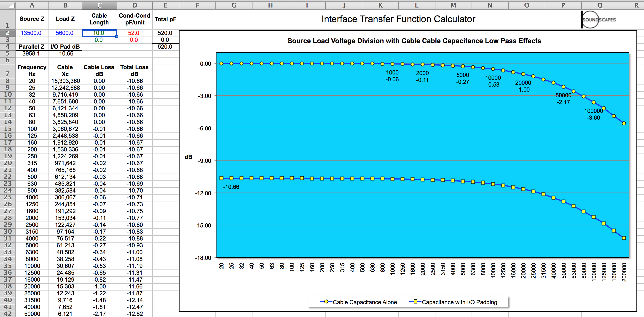The height and width of the screenshot is (317, 644).
Task: Click the select-all corner of the sheet
Action: (8, 5)
